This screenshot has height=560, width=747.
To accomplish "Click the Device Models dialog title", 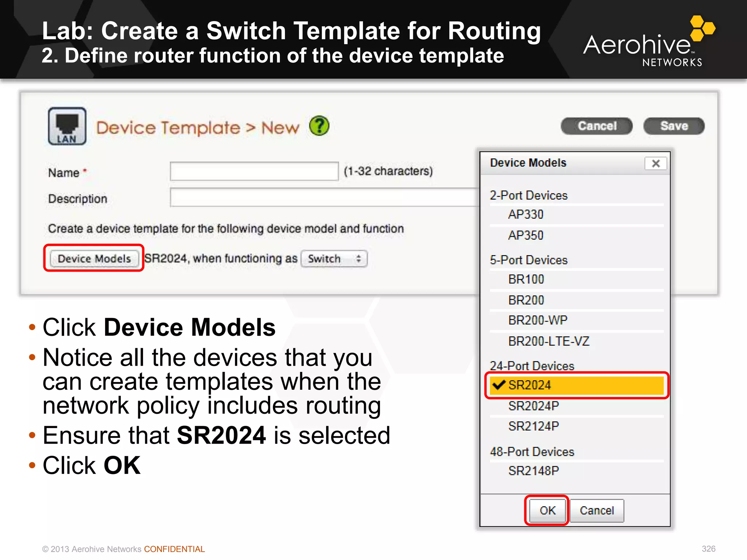I will pos(528,163).
